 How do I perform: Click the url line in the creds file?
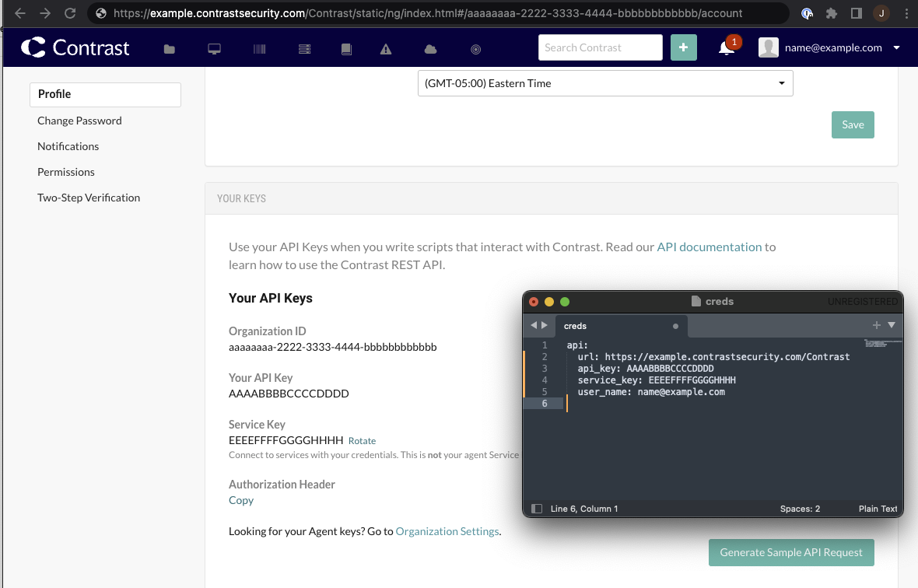pos(713,357)
